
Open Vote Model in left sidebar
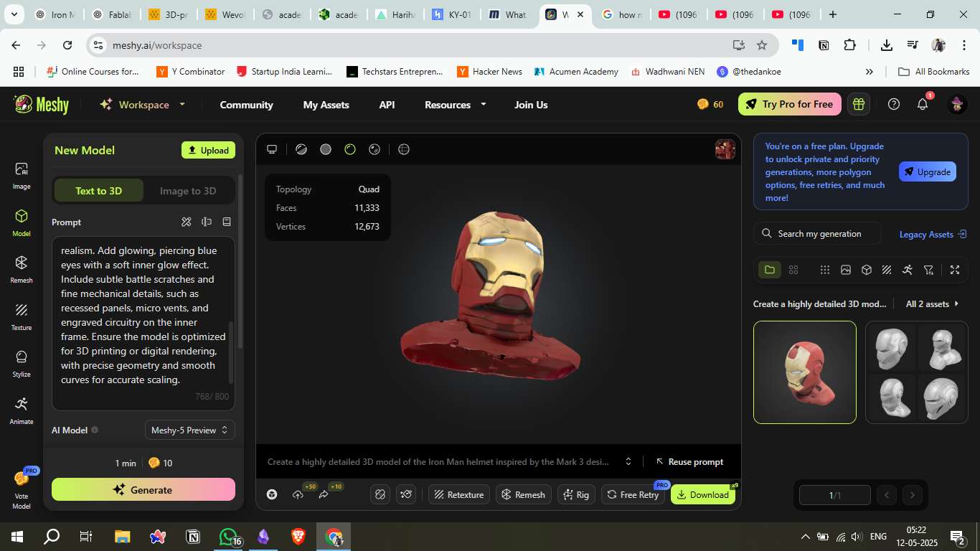click(x=22, y=489)
